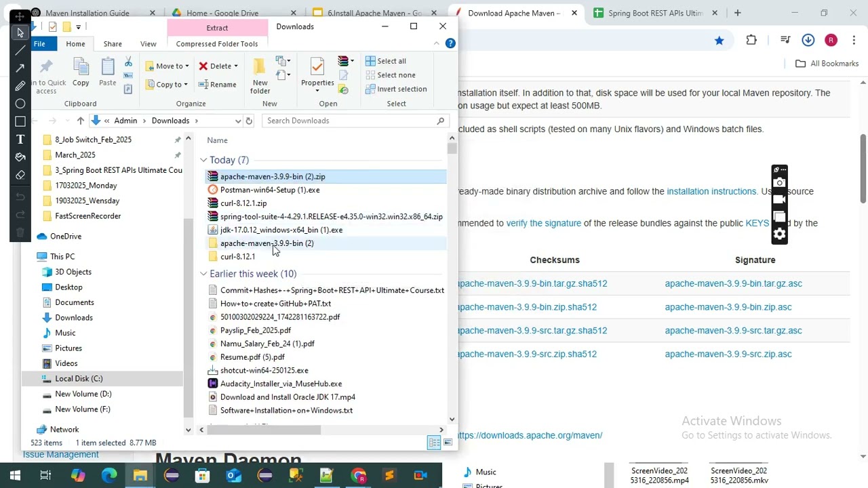Select the arrow pointer tool in annotation toolbar
This screenshot has height=488, width=868.
click(20, 32)
